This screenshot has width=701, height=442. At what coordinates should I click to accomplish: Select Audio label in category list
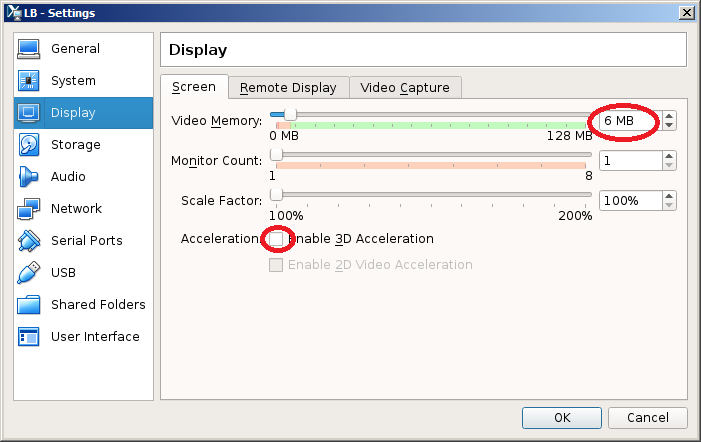point(68,177)
